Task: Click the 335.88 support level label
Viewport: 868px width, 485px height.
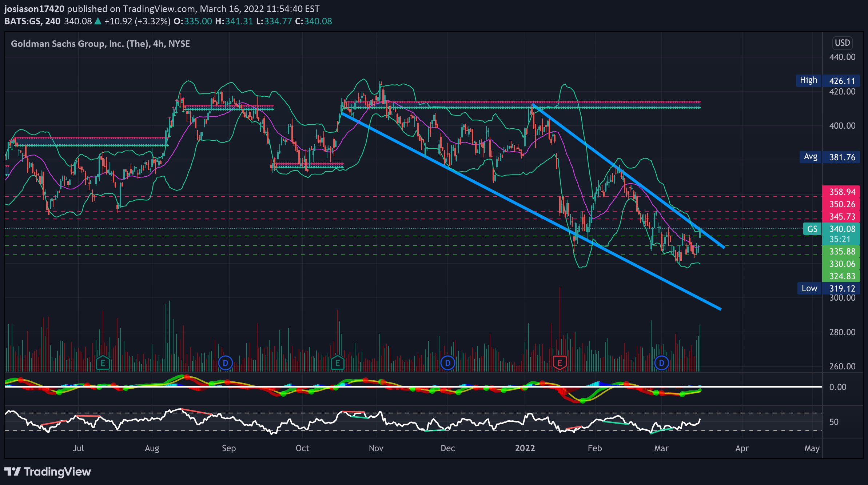Action: pyautogui.click(x=841, y=251)
